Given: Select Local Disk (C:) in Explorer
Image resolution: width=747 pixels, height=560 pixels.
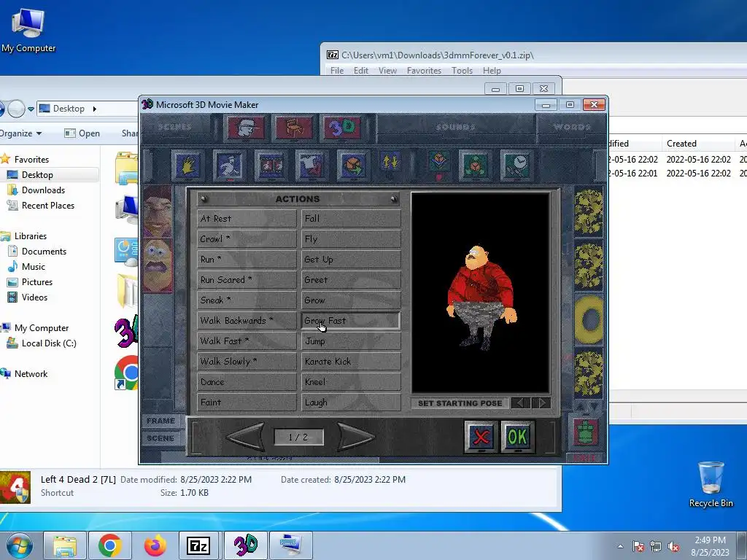Looking at the screenshot, I should pos(49,343).
